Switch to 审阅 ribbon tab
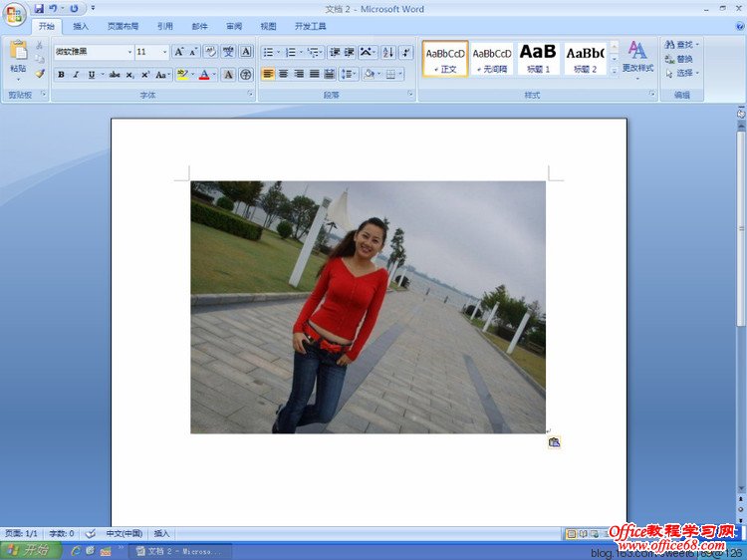This screenshot has width=747, height=560. [234, 26]
